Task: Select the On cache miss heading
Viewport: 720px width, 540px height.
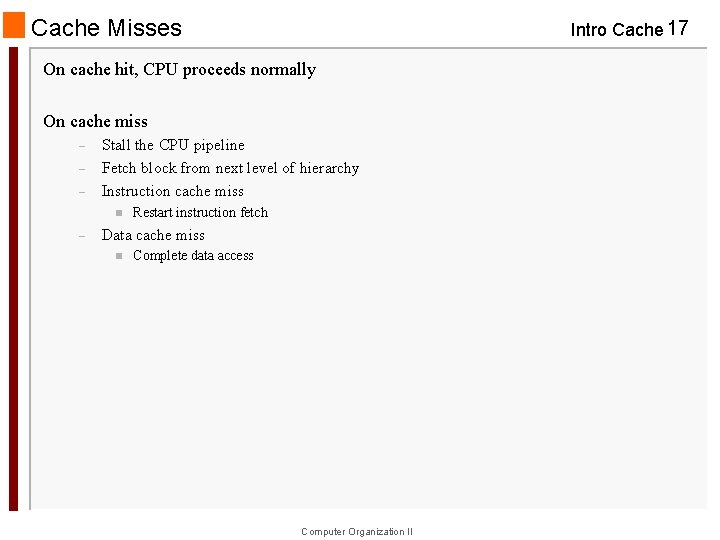Action: tap(96, 121)
